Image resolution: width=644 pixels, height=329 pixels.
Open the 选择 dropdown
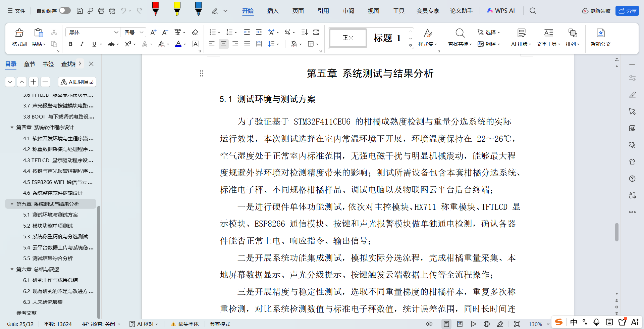489,32
